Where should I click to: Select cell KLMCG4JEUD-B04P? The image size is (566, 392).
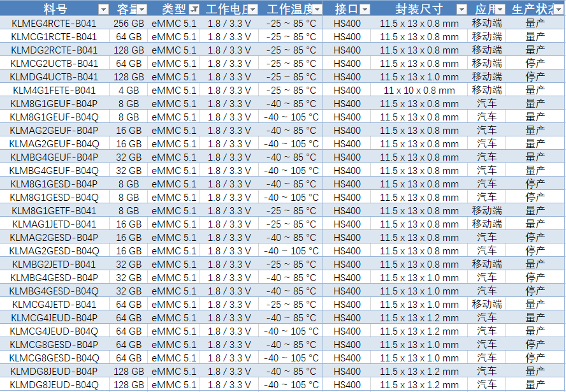point(54,317)
